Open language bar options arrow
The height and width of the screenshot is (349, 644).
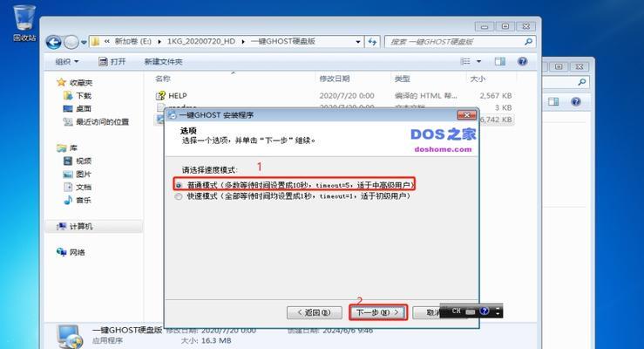[498, 311]
